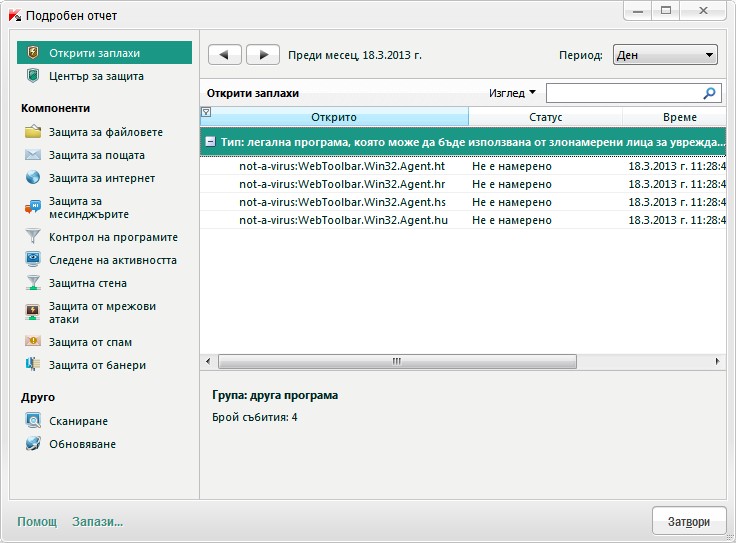736x543 pixels.
Task: Select the Сканиране magnifier icon
Action: click(x=33, y=421)
